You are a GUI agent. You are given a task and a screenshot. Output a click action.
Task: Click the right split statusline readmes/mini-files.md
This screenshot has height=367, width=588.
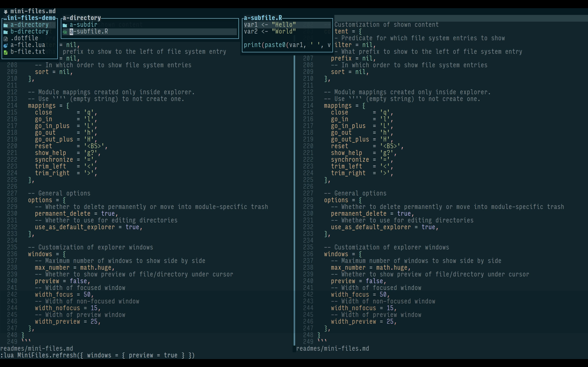coord(332,349)
